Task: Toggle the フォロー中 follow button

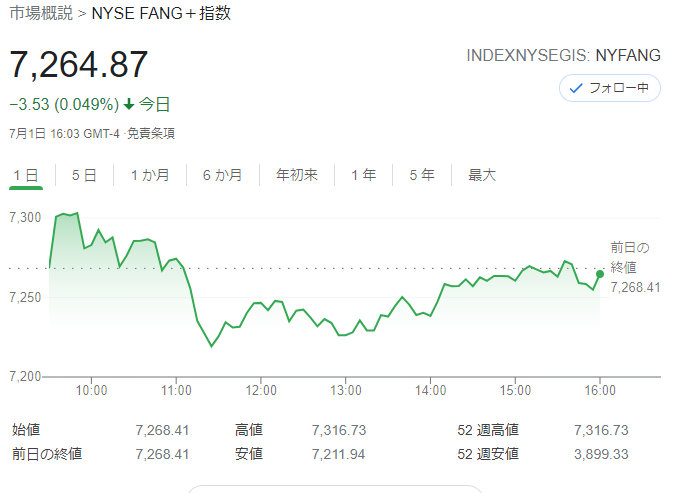Action: [x=610, y=88]
